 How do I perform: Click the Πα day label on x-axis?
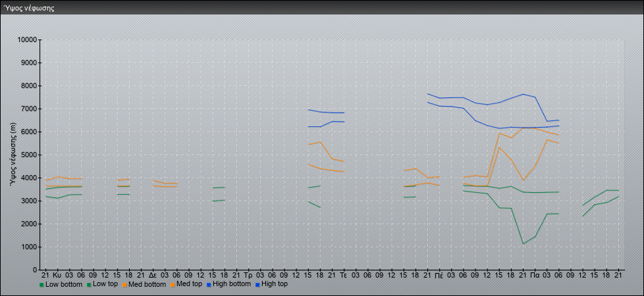point(535,275)
